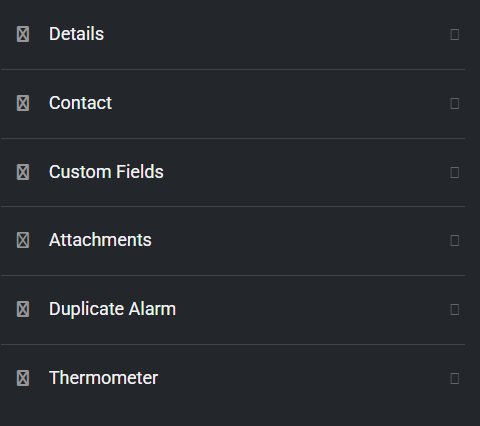480x426 pixels.
Task: Choose the Thermometer entry
Action: (103, 378)
